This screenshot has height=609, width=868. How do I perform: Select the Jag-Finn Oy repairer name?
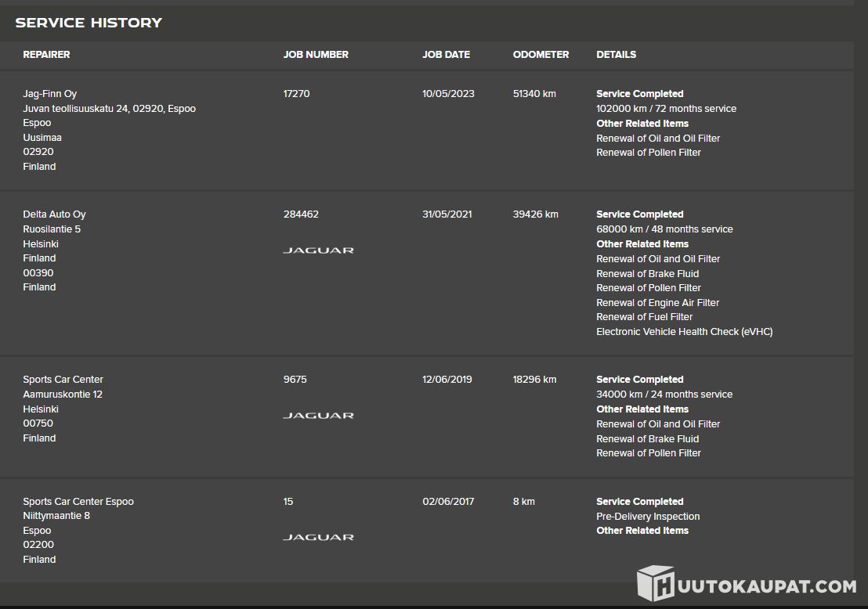click(49, 94)
